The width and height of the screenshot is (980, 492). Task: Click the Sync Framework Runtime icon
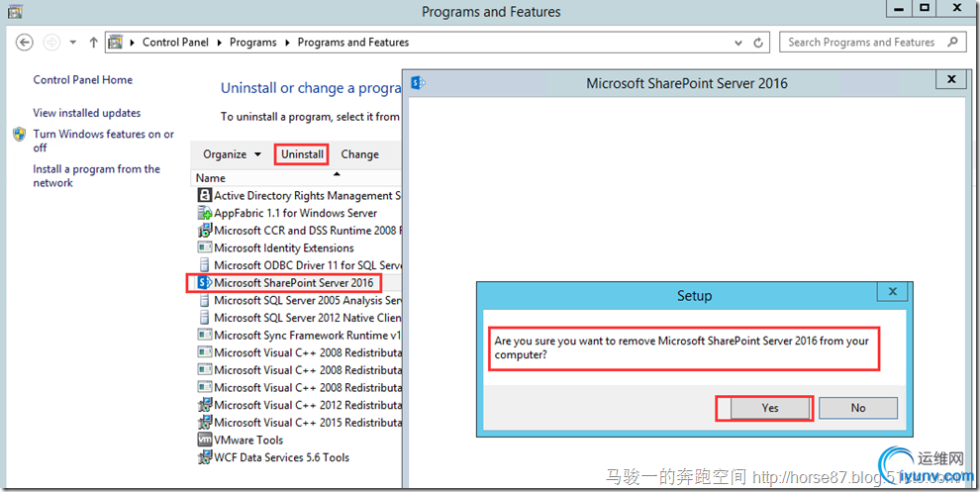[204, 336]
